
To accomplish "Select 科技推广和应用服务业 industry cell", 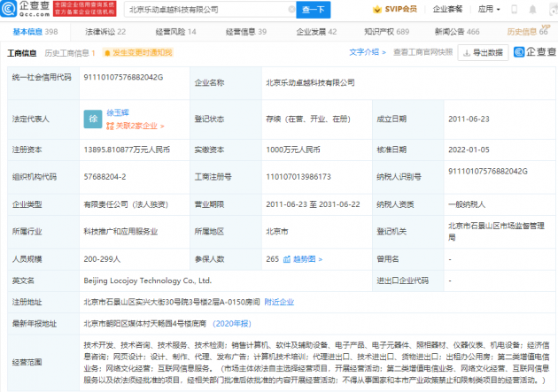I will click(120, 232).
